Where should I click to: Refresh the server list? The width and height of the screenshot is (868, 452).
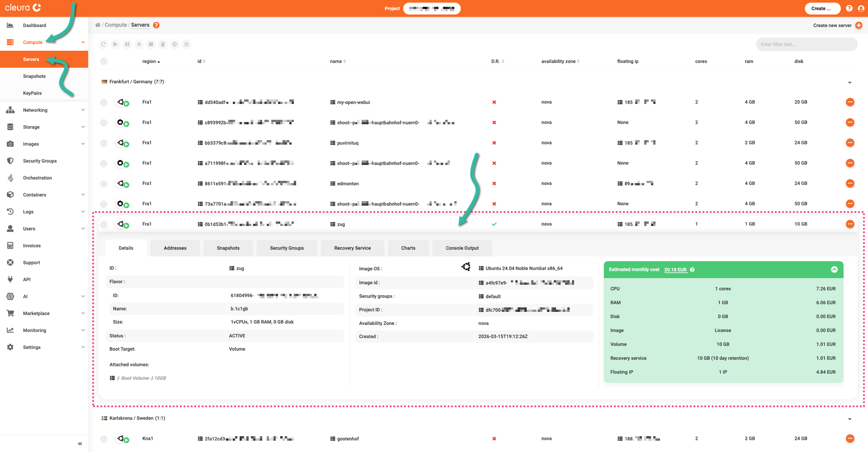coord(103,44)
